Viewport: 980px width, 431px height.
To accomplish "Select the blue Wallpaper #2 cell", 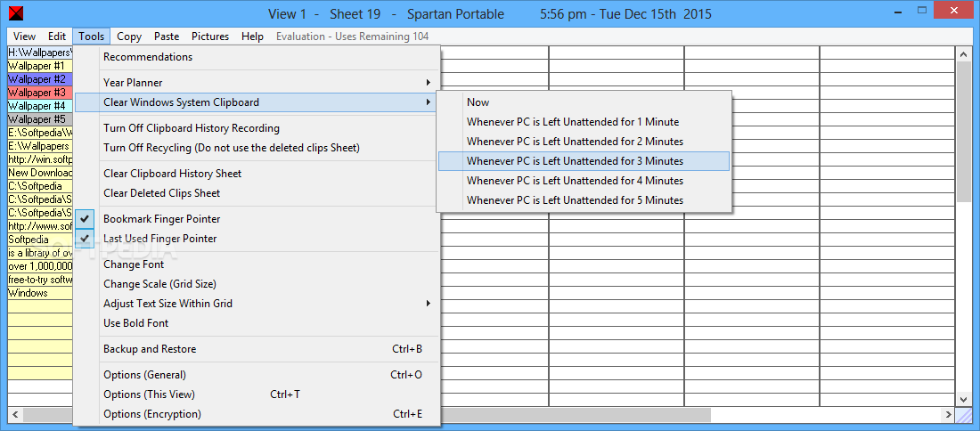I will tap(40, 79).
